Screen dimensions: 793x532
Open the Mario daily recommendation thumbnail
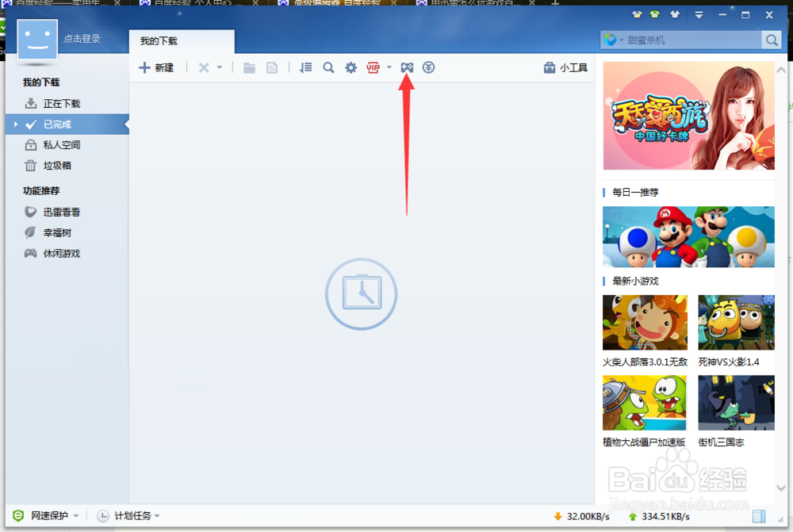click(689, 237)
